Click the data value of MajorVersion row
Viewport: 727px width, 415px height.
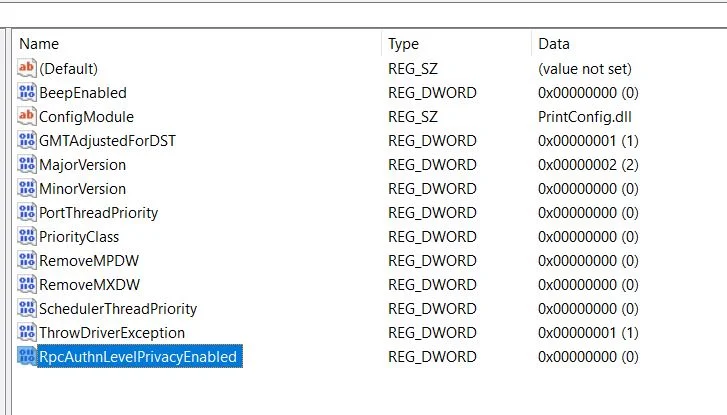coord(588,165)
